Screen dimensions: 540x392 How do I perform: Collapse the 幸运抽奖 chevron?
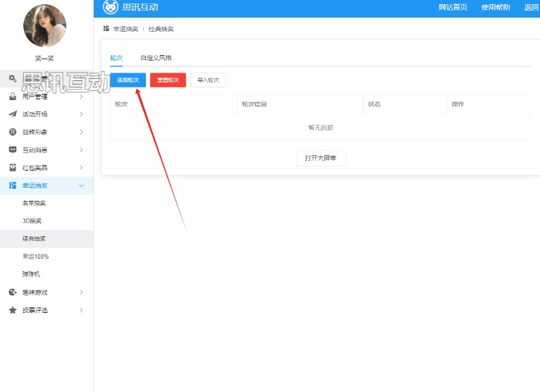81,185
